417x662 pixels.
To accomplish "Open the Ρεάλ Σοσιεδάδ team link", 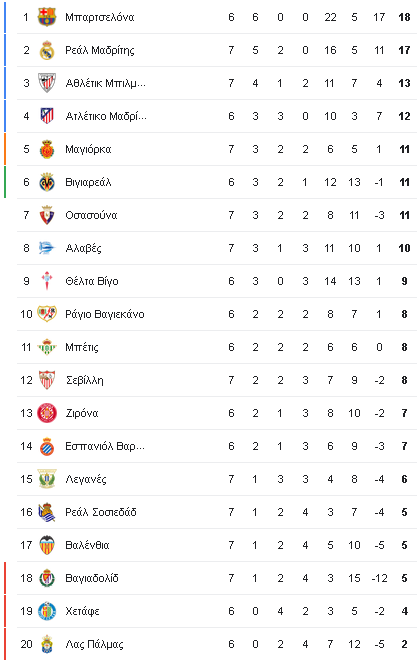I will [x=101, y=512].
